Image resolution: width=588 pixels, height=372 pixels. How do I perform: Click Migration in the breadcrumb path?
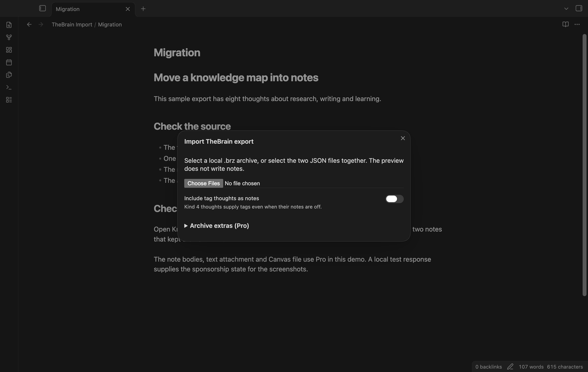coord(110,24)
